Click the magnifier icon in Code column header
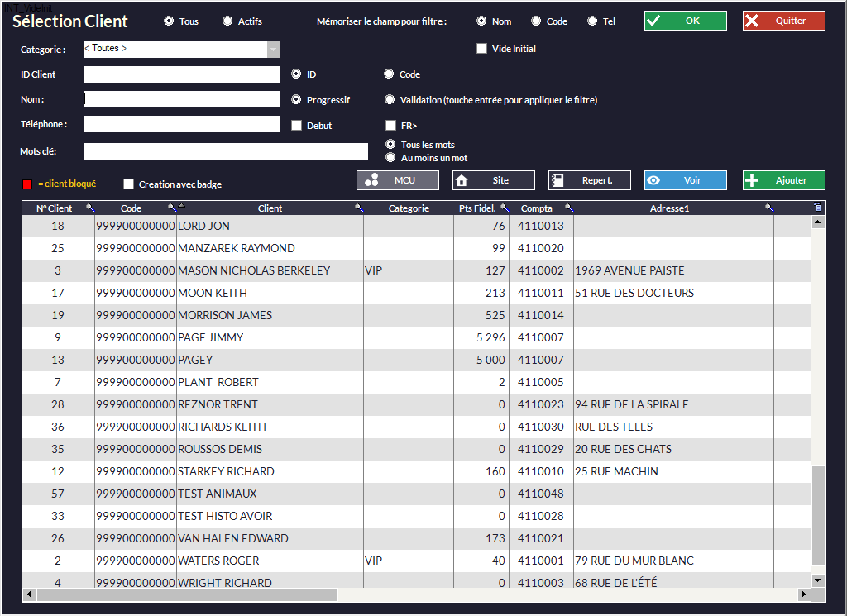Viewport: 847px width, 616px height. pos(172,208)
